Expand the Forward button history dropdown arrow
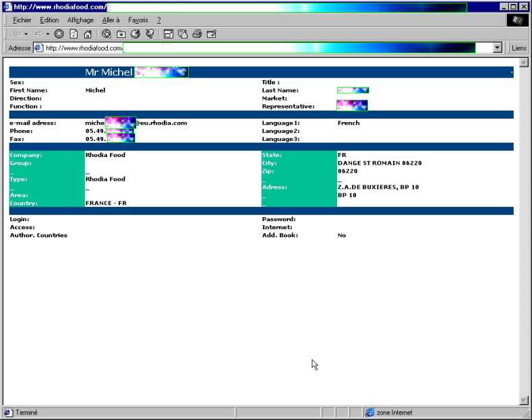 pyautogui.click(x=48, y=34)
